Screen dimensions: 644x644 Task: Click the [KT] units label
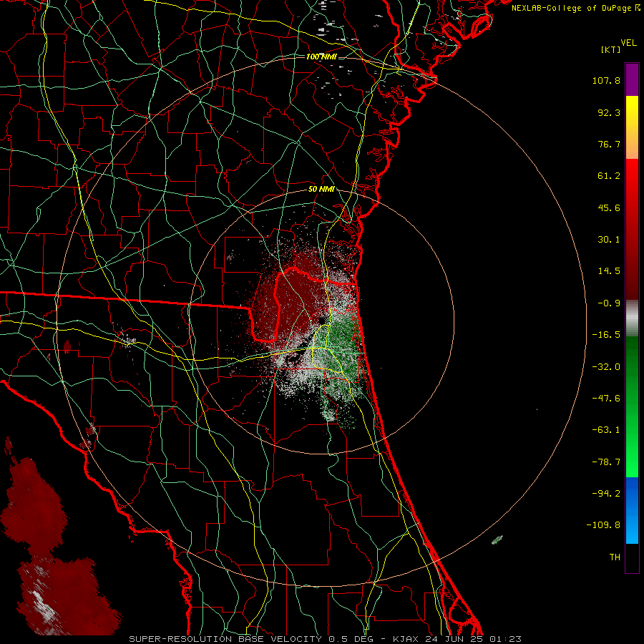[610, 49]
